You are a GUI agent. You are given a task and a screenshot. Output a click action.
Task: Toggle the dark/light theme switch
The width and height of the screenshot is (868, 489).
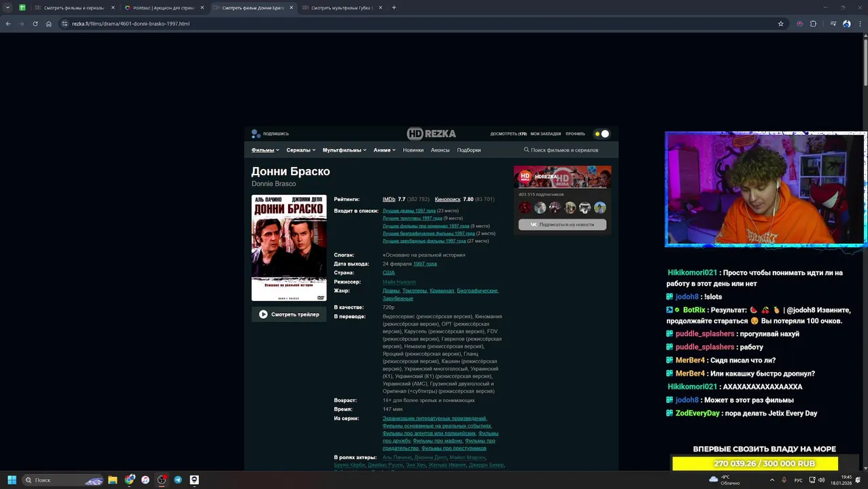pyautogui.click(x=602, y=134)
